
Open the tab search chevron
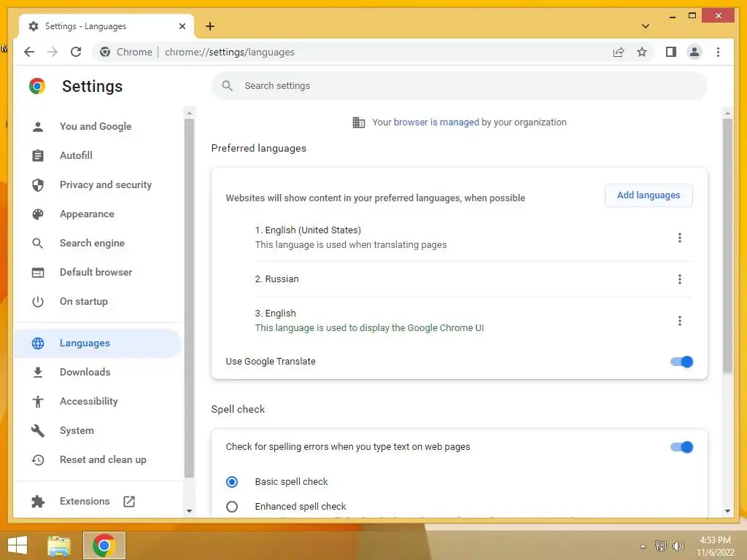click(646, 26)
